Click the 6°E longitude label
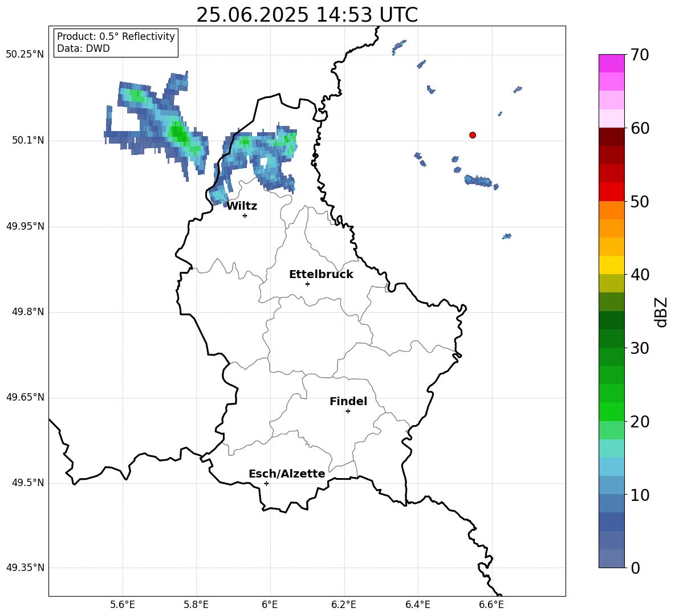 pyautogui.click(x=270, y=605)
